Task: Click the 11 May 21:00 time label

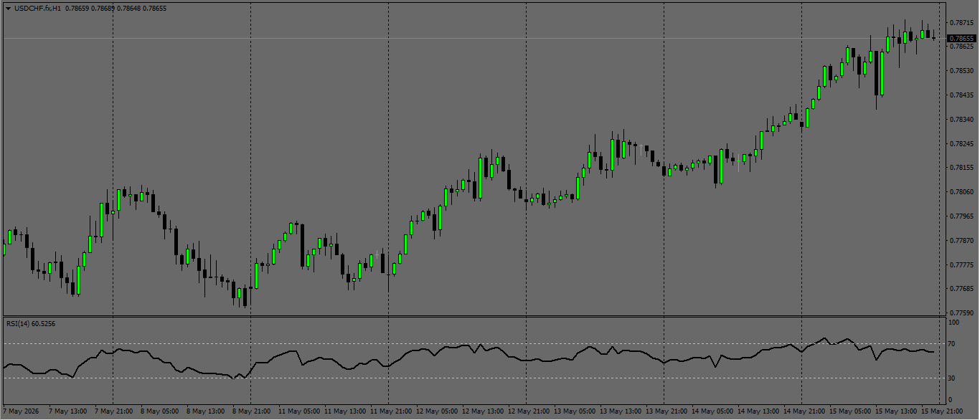Action: [x=390, y=412]
